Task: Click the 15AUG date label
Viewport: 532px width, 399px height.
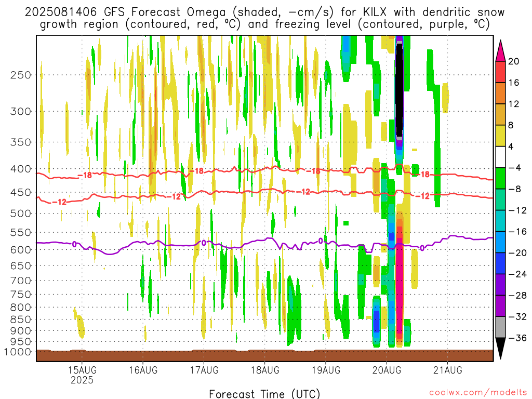Action: click(82, 370)
